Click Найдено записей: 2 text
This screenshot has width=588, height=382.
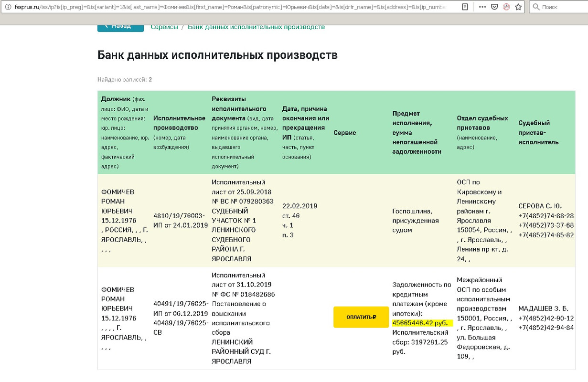tap(125, 80)
